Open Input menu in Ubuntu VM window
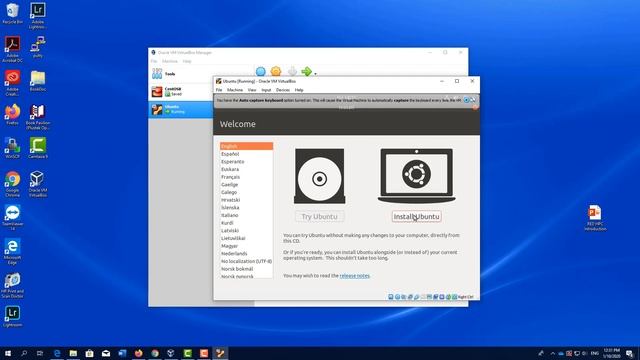 pyautogui.click(x=266, y=90)
